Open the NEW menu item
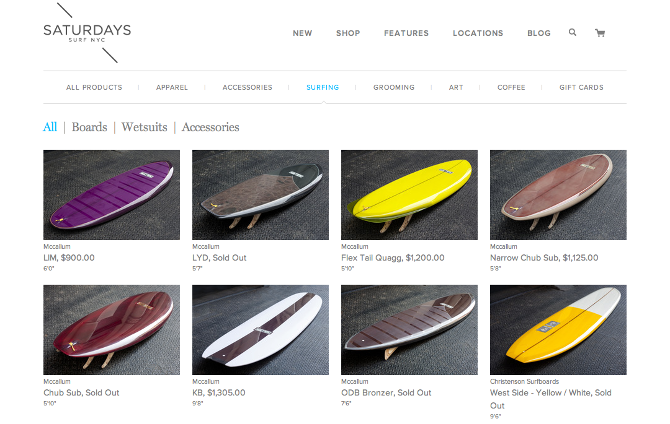This screenshot has width=670, height=424. [302, 33]
